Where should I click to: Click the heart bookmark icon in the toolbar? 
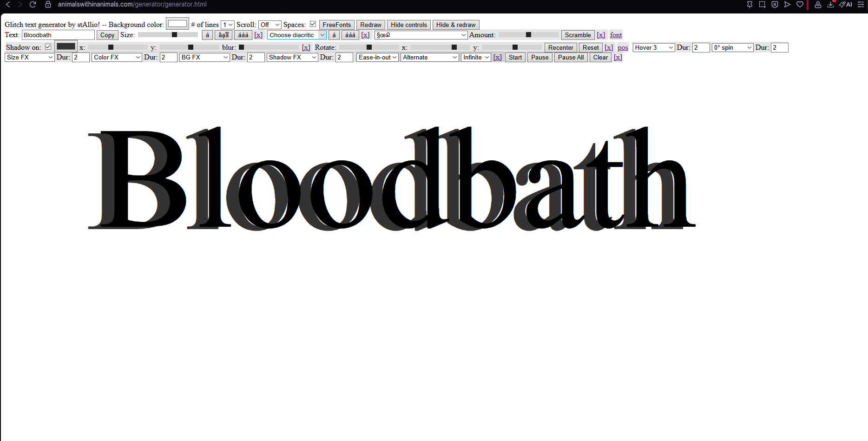(x=800, y=5)
